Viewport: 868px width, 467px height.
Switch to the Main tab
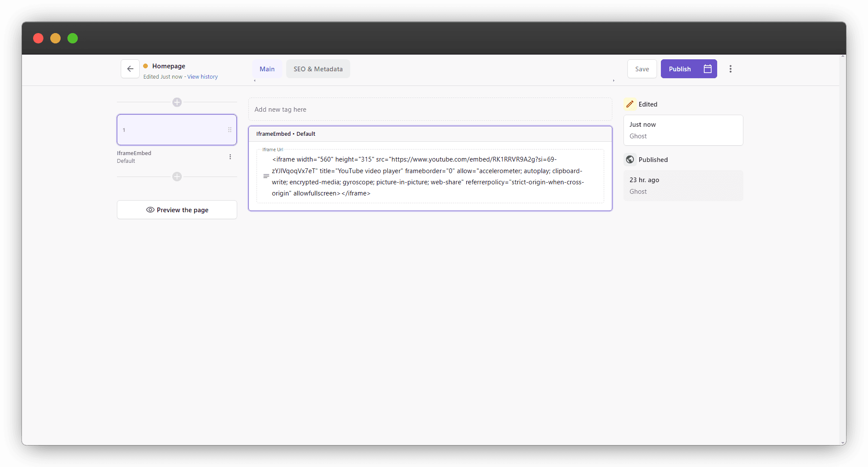point(267,69)
